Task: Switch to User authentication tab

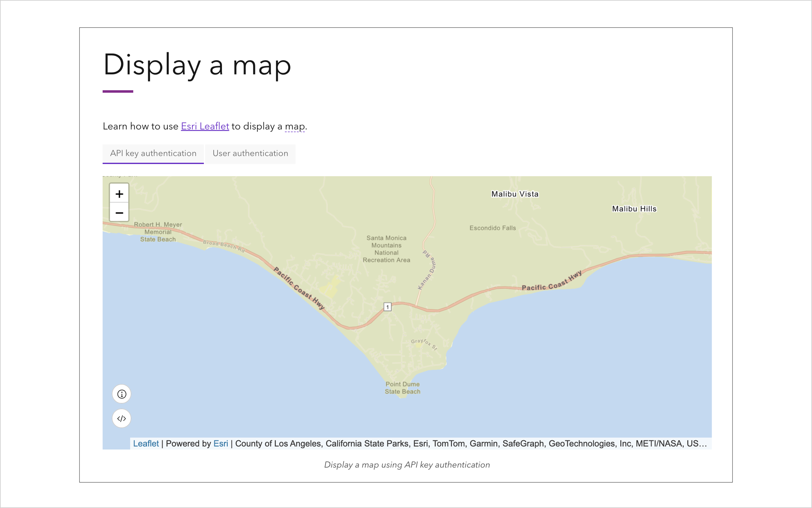Action: [250, 154]
